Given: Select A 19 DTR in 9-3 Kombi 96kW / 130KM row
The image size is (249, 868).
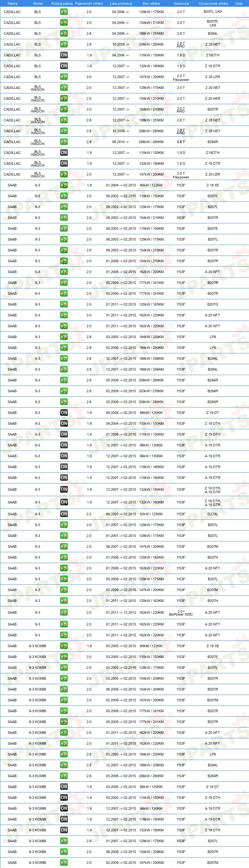Looking at the screenshot, I should pyautogui.click(x=213, y=808).
